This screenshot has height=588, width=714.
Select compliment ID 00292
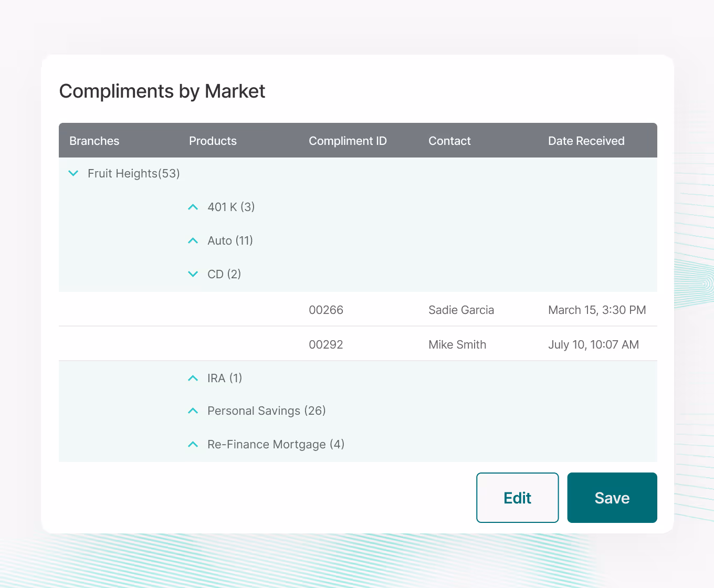tap(326, 344)
